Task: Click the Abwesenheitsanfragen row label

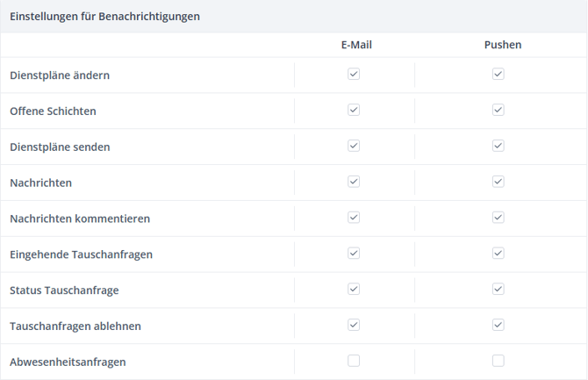Action: (x=68, y=362)
